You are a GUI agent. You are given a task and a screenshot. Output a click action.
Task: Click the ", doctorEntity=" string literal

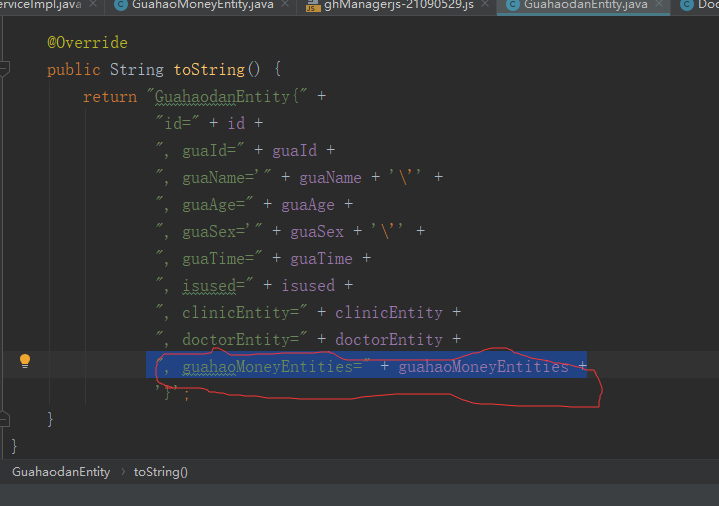pyautogui.click(x=232, y=340)
